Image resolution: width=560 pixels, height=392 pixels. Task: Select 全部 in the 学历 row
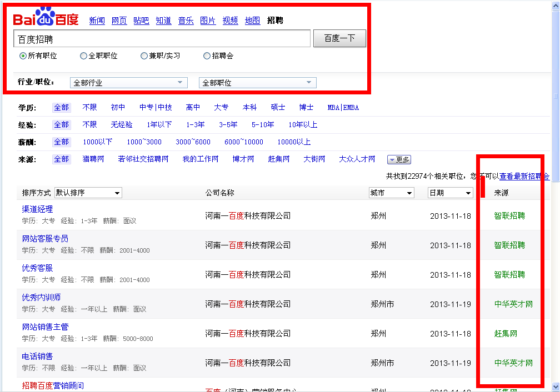click(x=62, y=108)
